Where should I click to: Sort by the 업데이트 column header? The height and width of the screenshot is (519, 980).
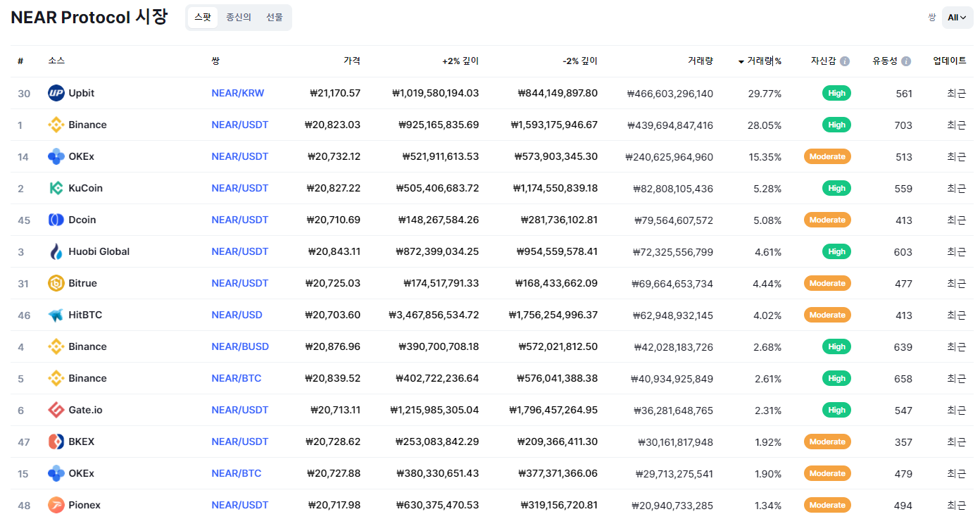(x=950, y=61)
